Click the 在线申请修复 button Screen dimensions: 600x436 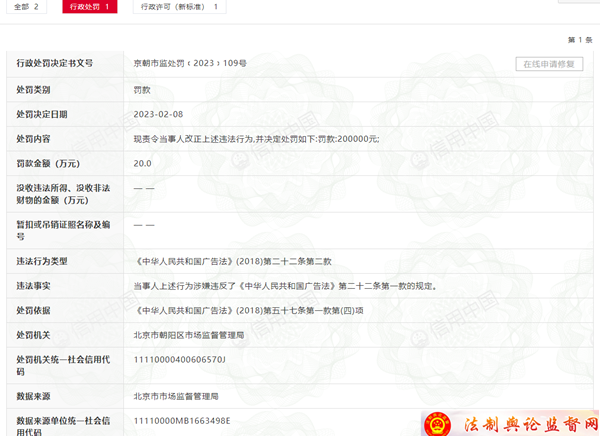coord(549,64)
